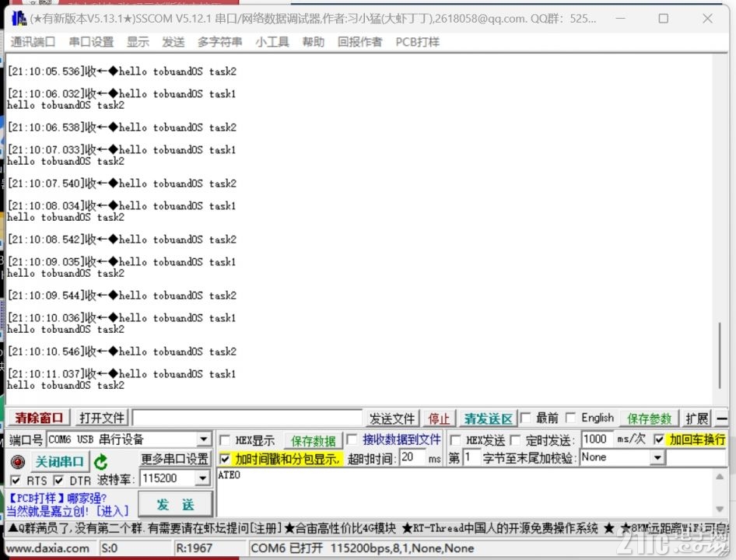Open the 发送 menu
This screenshot has height=560, width=736.
click(x=173, y=42)
